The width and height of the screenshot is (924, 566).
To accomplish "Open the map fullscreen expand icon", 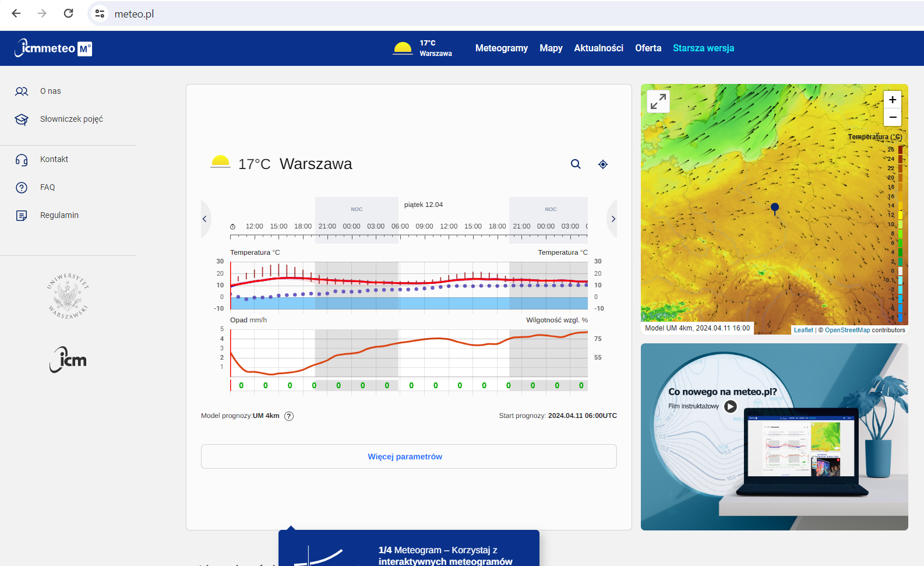I will [658, 101].
